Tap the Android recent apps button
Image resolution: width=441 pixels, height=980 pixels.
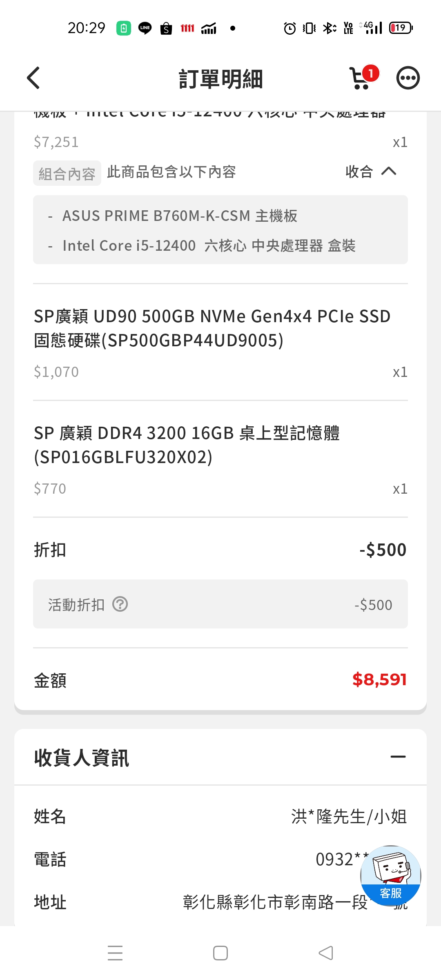(x=115, y=953)
